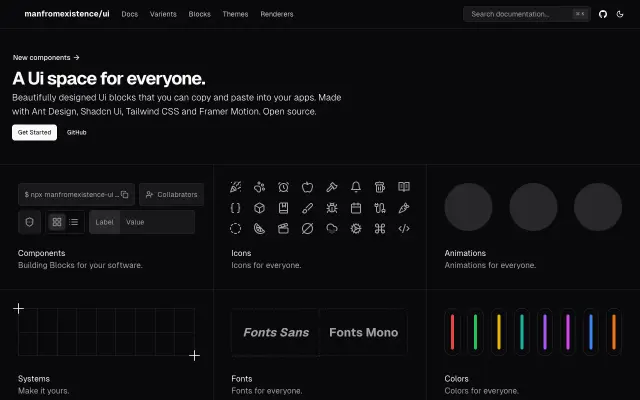Click the paint brush icon
Viewport: 640px width, 400px height.
point(307,208)
